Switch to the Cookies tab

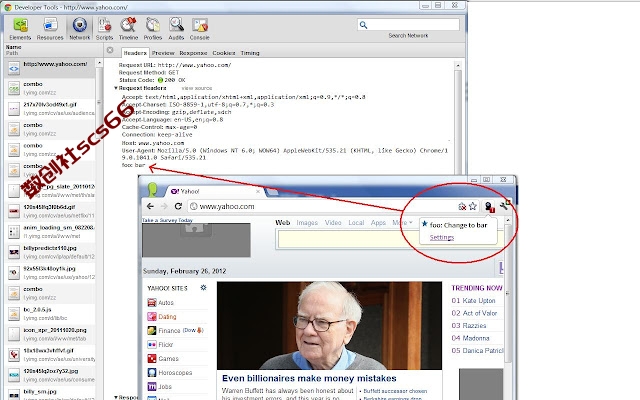point(224,53)
